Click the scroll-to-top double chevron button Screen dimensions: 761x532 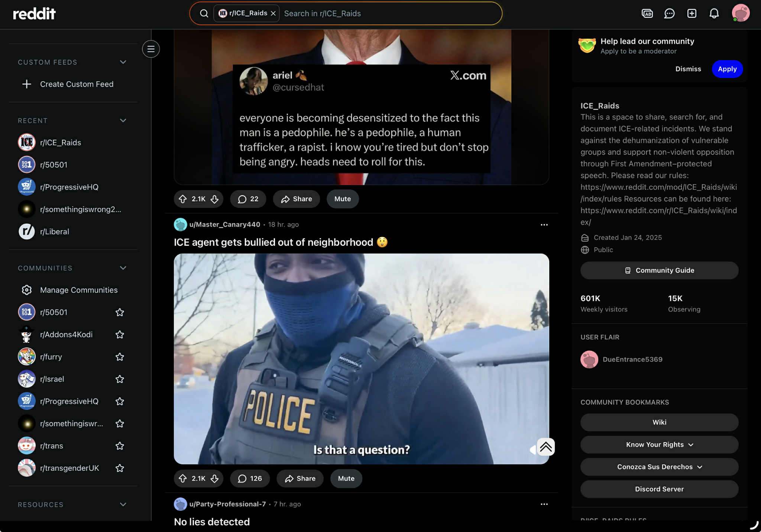click(x=545, y=447)
